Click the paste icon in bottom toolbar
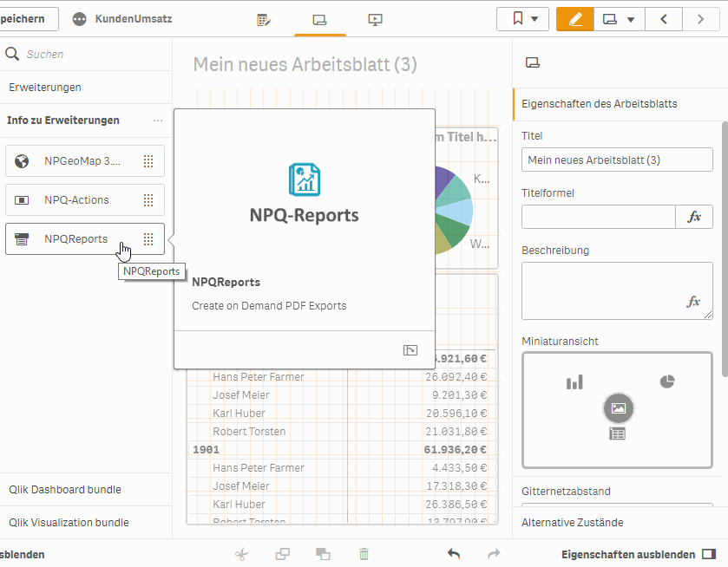This screenshot has height=567, width=728. point(323,554)
